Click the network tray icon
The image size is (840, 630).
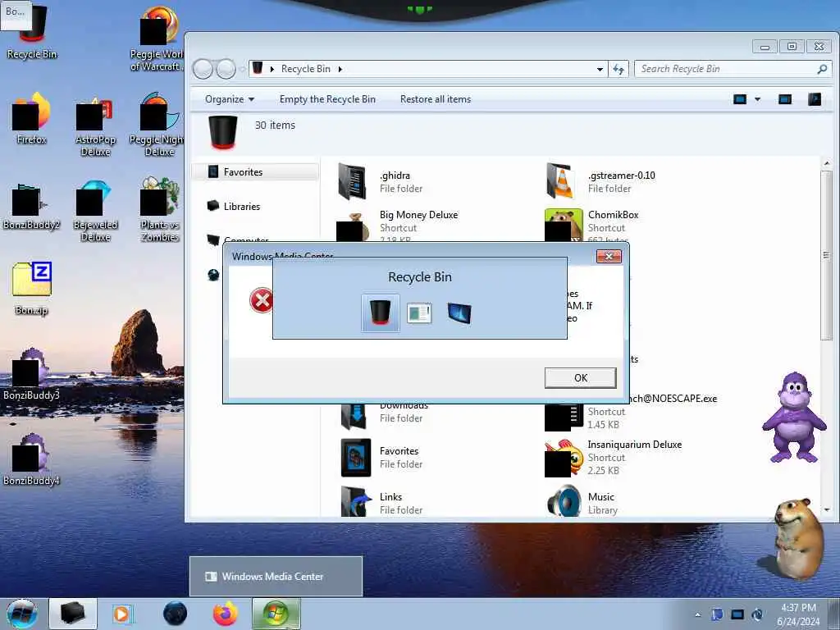pos(737,614)
